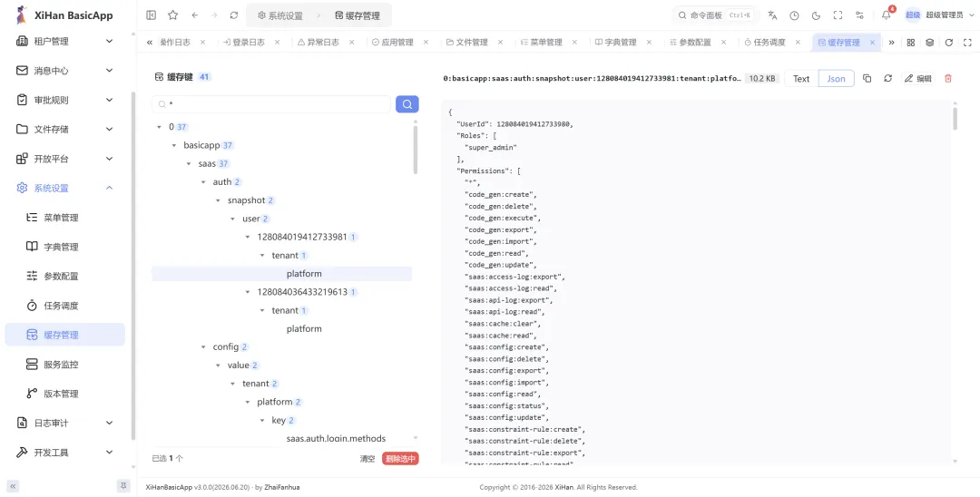Image resolution: width=980 pixels, height=497 pixels.
Task: Click the 编辑 button
Action: [x=918, y=79]
